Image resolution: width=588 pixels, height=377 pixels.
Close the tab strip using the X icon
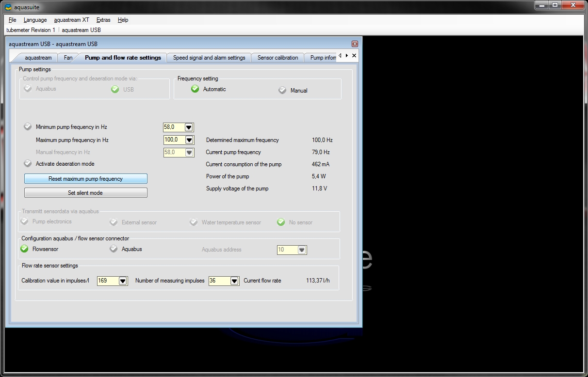[354, 56]
